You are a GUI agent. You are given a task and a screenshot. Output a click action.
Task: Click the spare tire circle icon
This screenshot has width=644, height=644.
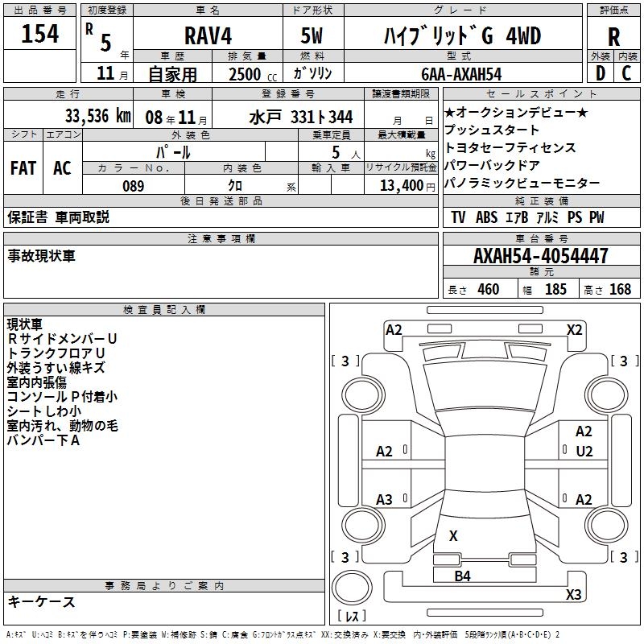[x=352, y=588]
